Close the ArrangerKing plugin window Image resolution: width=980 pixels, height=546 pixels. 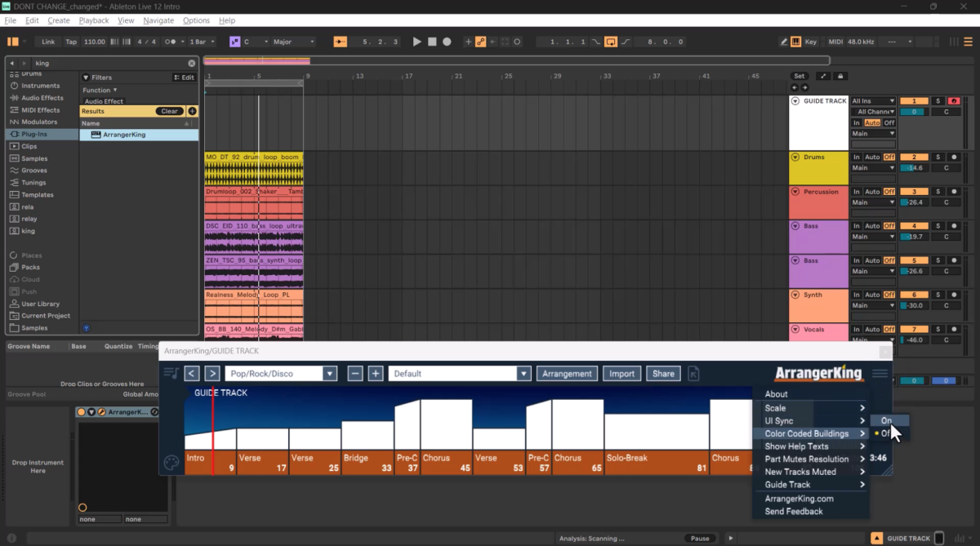884,352
